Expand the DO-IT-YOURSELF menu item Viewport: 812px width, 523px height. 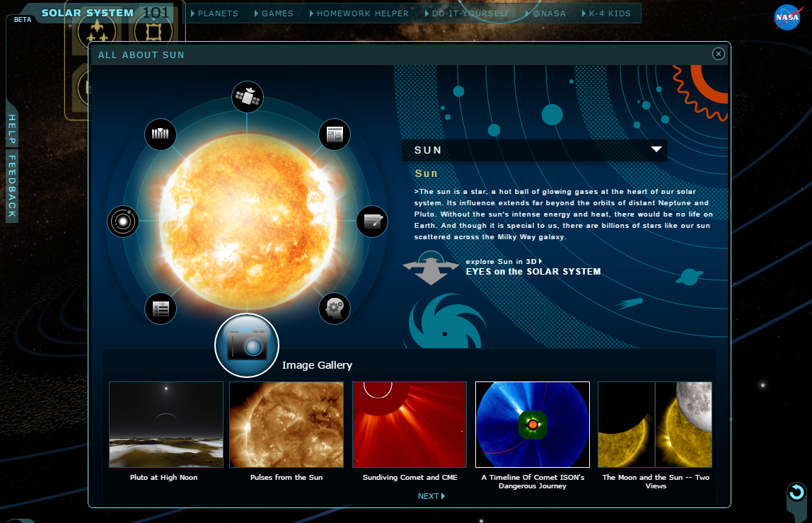470,13
